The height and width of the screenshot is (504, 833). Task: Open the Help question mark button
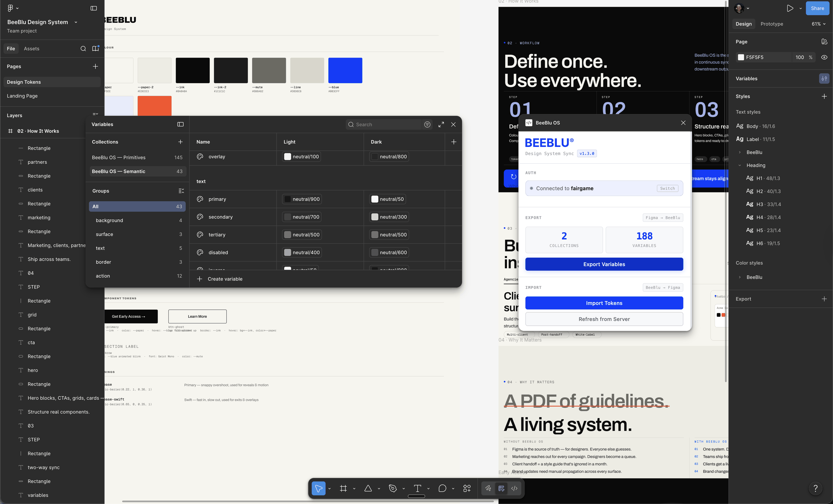(x=815, y=488)
